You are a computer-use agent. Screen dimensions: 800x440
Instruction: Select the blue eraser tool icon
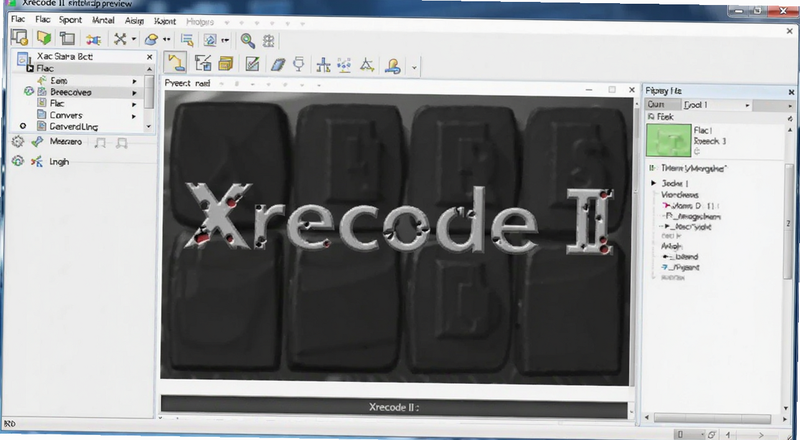pyautogui.click(x=278, y=64)
